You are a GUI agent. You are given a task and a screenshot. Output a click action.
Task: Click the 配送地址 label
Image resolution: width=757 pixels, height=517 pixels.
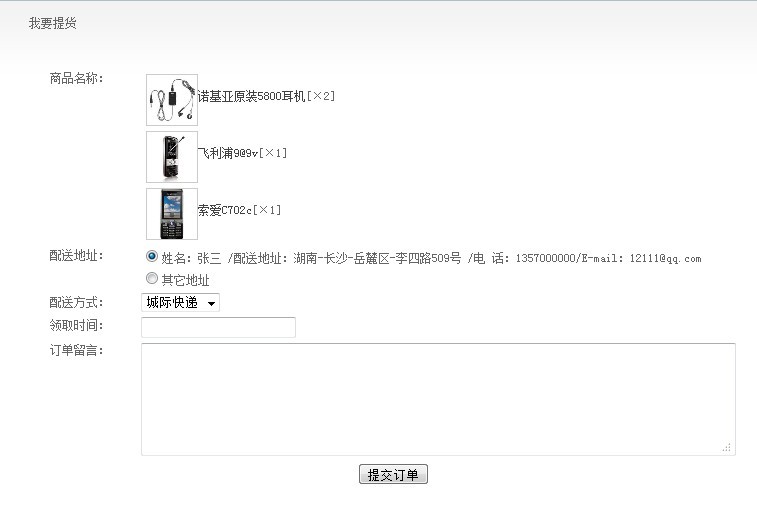[76, 256]
